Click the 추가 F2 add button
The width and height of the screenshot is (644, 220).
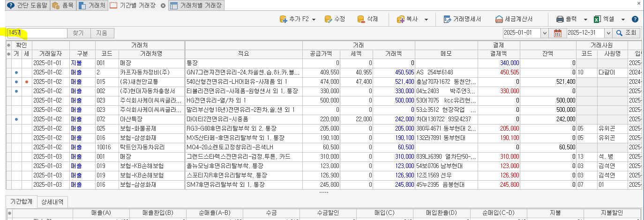point(294,19)
